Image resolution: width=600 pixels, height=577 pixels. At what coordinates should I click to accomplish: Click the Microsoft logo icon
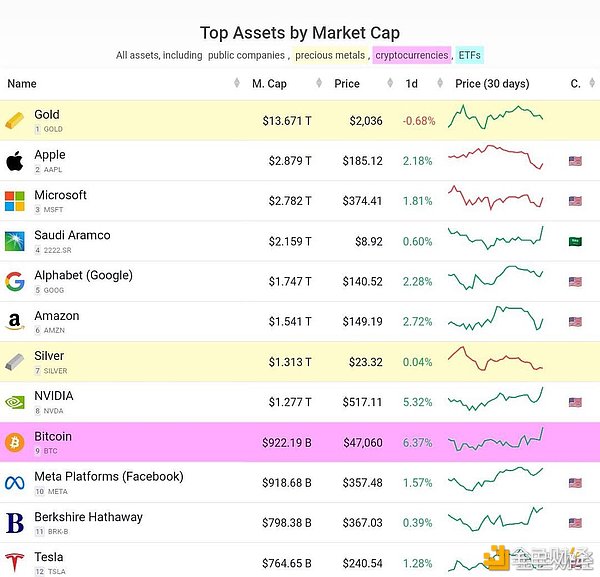[x=15, y=201]
